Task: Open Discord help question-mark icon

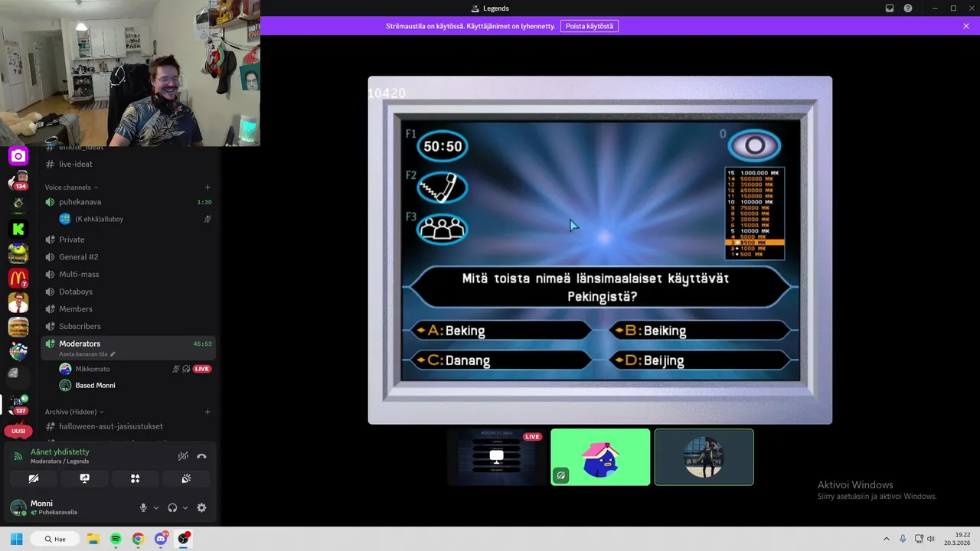Action: pyautogui.click(x=908, y=8)
